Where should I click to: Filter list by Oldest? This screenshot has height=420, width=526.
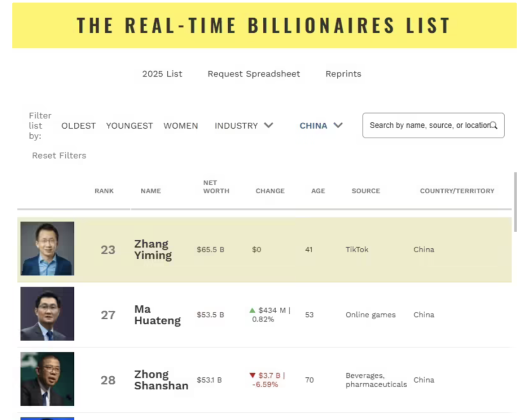point(78,126)
